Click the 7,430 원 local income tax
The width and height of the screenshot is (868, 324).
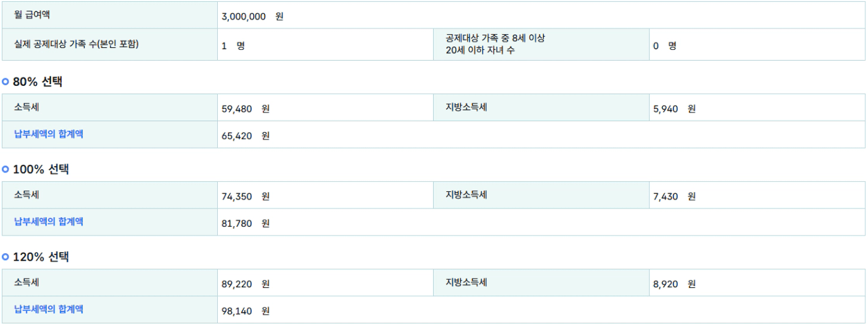click(674, 196)
